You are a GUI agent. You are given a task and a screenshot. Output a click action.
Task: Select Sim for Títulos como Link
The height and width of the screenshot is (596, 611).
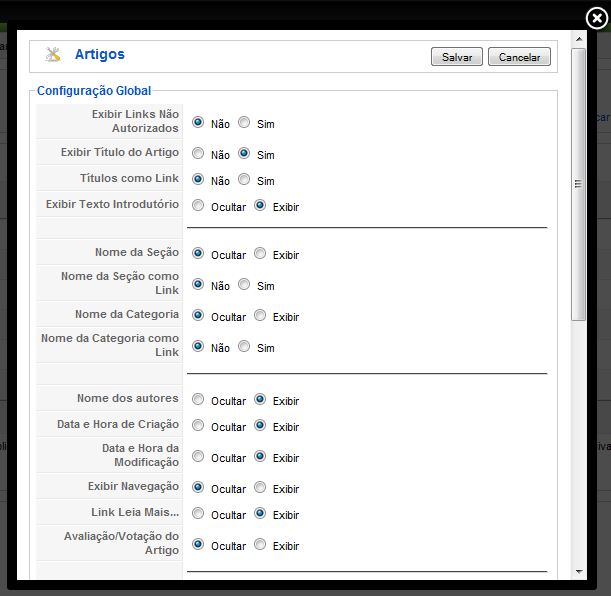tap(244, 179)
